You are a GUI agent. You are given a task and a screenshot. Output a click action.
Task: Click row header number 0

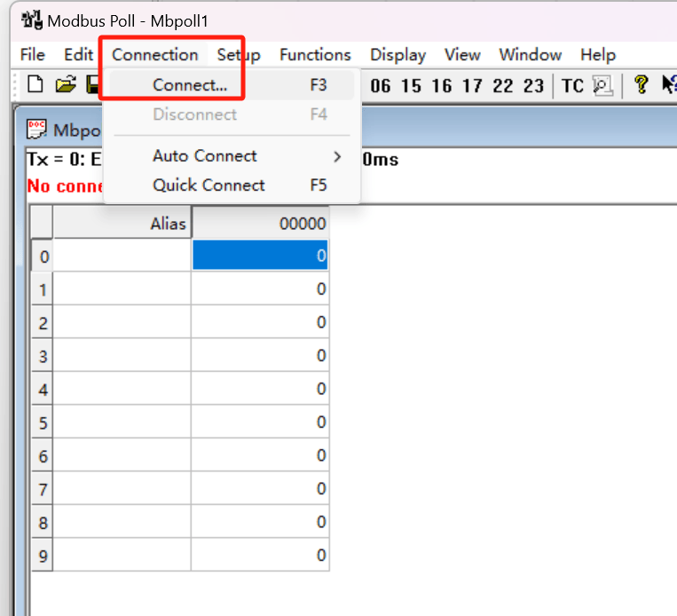43,257
